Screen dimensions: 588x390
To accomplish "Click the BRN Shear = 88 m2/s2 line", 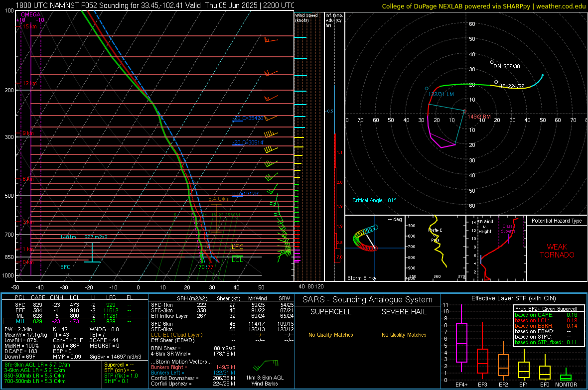I will (x=193, y=348).
